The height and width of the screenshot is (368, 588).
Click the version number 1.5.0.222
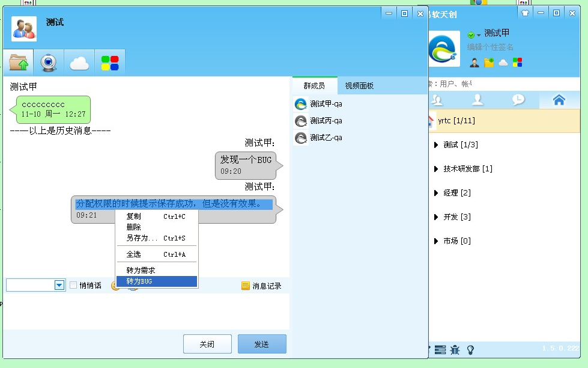[560, 349]
